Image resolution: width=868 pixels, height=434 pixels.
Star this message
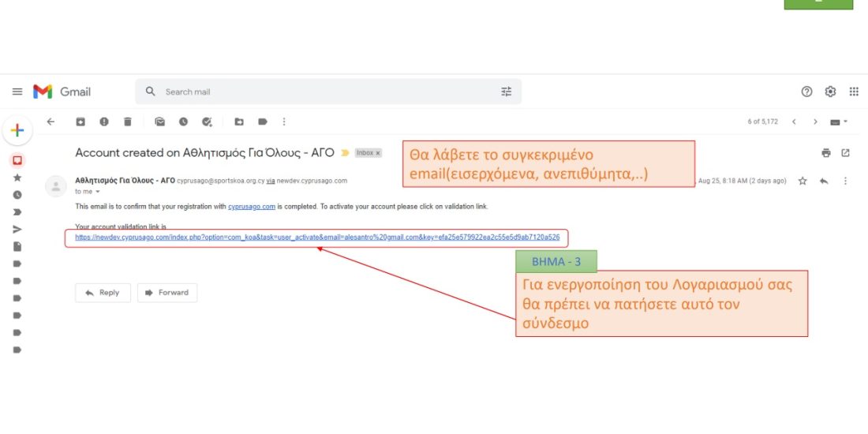click(803, 181)
